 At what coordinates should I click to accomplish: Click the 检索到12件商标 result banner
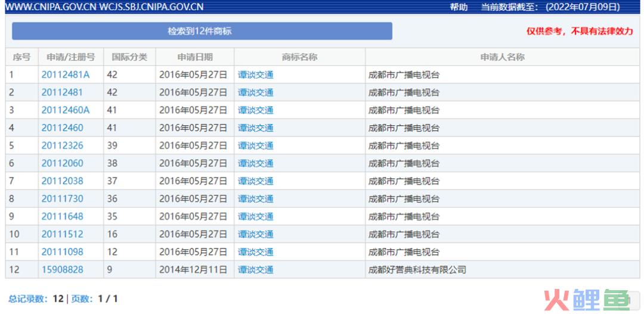(x=202, y=31)
